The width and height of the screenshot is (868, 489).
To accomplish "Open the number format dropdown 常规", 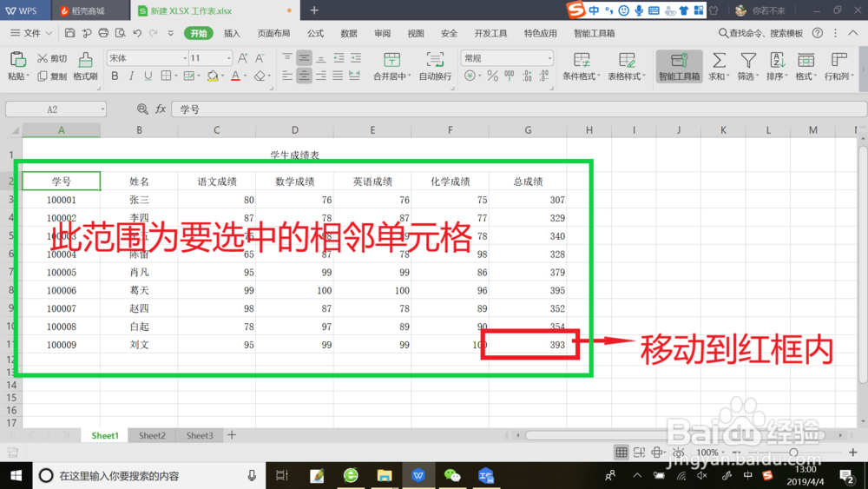I will click(507, 58).
